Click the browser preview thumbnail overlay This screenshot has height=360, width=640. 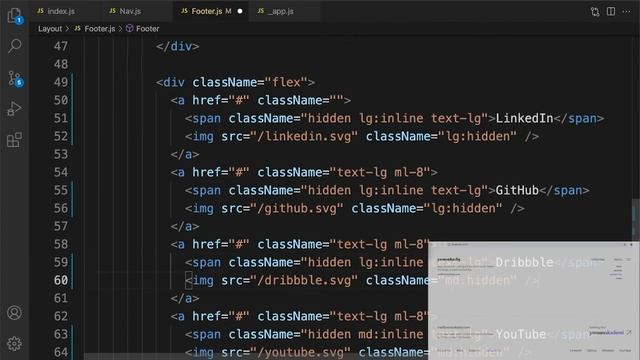coord(533,300)
